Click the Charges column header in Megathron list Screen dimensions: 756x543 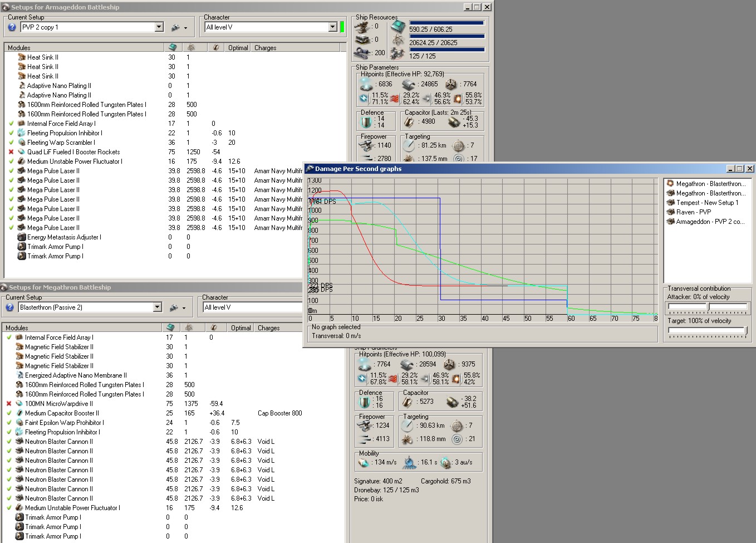268,328
